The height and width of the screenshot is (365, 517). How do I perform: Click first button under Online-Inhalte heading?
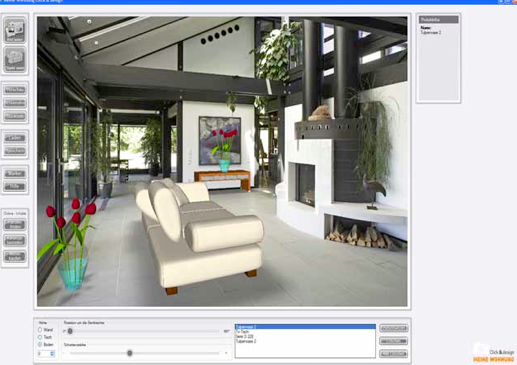pyautogui.click(x=15, y=225)
